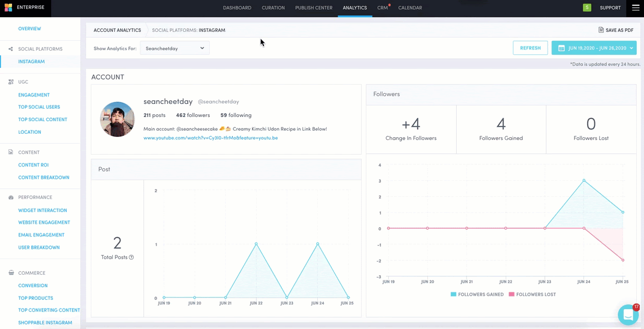
Task: Open the YouTube link in profile
Action: (210, 138)
